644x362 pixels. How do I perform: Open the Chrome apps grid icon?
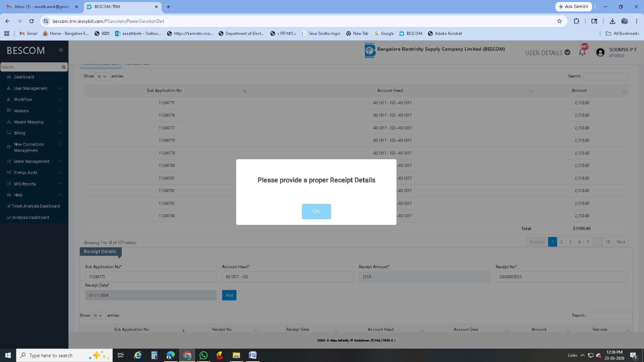[x=6, y=33]
